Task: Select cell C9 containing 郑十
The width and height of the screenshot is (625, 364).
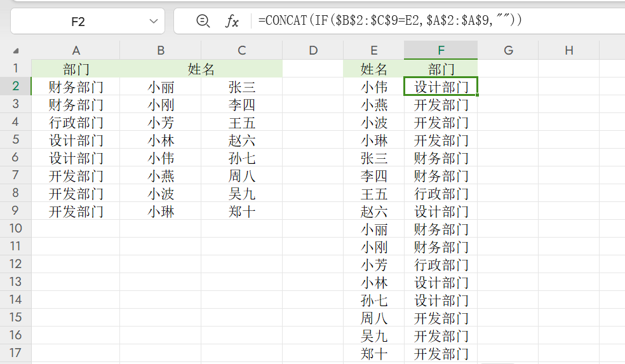Action: 241,212
